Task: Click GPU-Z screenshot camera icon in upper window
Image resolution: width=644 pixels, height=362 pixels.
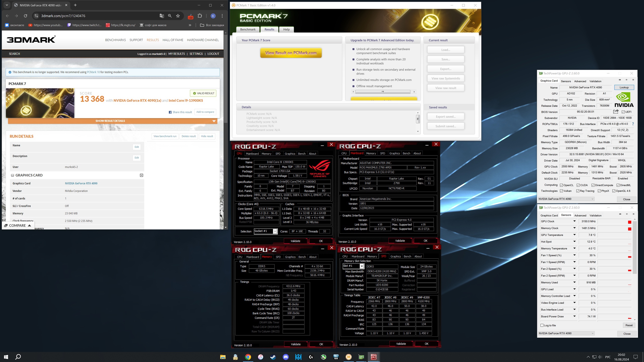Action: click(x=620, y=80)
